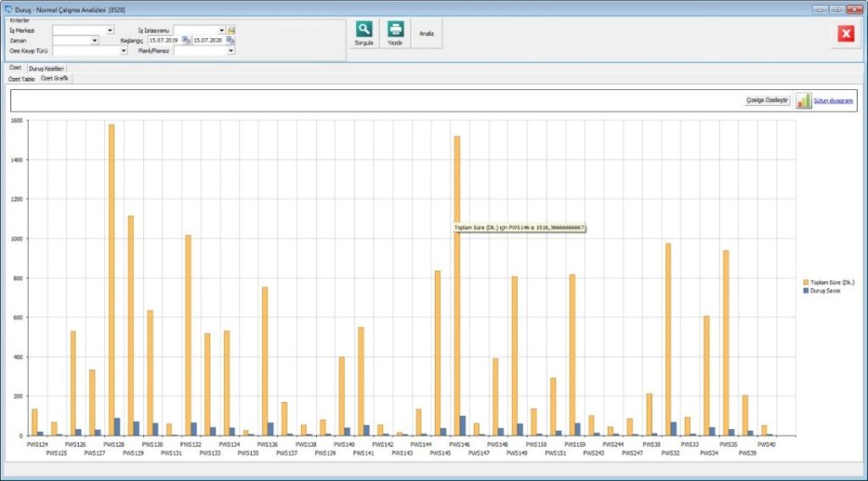This screenshot has width=868, height=481.
Task: Click the red X close form icon
Action: [845, 33]
